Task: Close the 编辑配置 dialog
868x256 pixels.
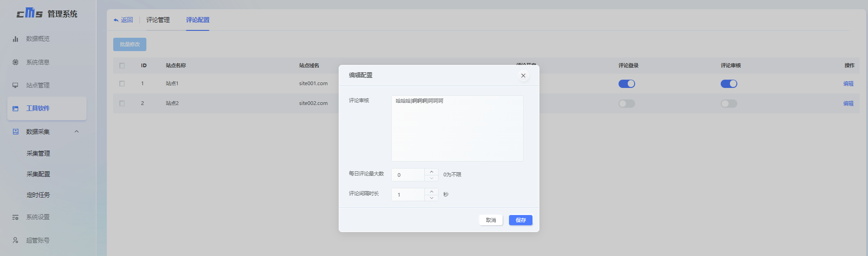Action: [x=523, y=76]
